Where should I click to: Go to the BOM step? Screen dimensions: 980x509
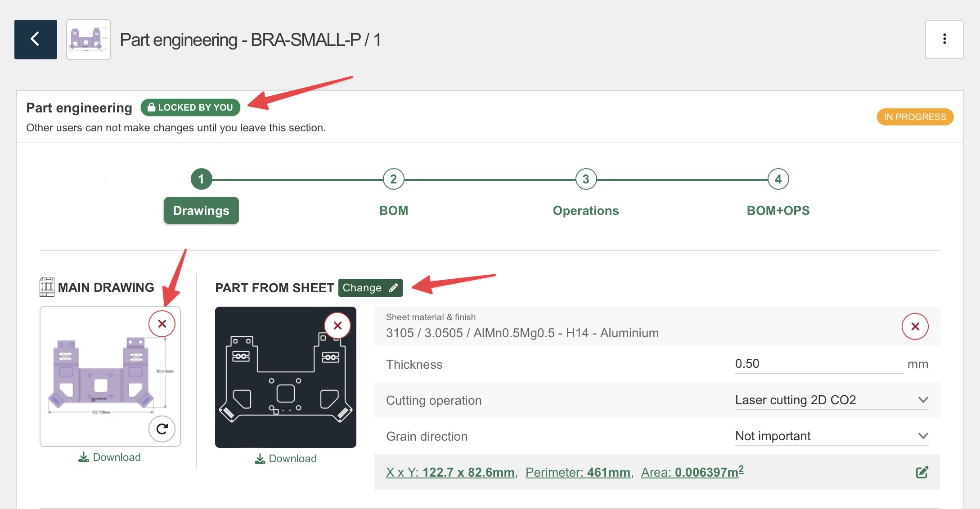393,210
